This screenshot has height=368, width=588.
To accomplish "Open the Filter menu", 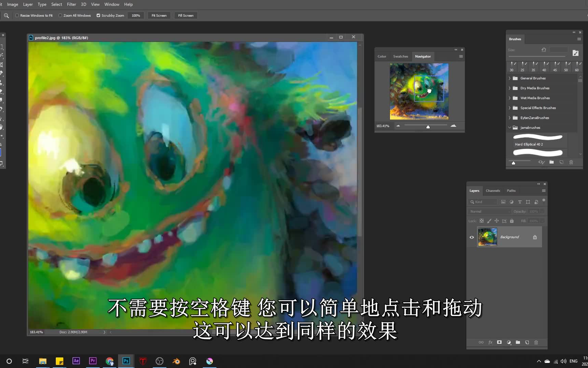I will coord(71,4).
